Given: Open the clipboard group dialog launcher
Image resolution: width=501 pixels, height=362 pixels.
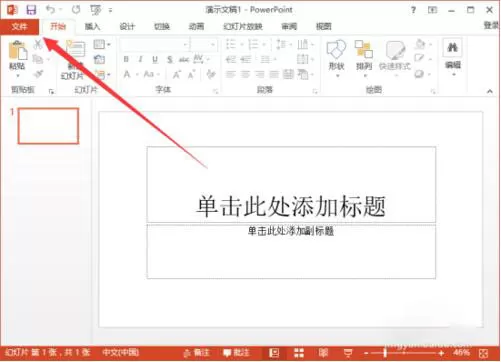Looking at the screenshot, I should (51, 91).
